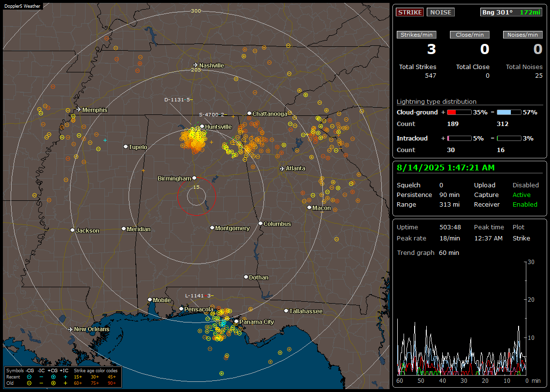Click the Persistence value 90 min
550x392 pixels.
[449, 195]
